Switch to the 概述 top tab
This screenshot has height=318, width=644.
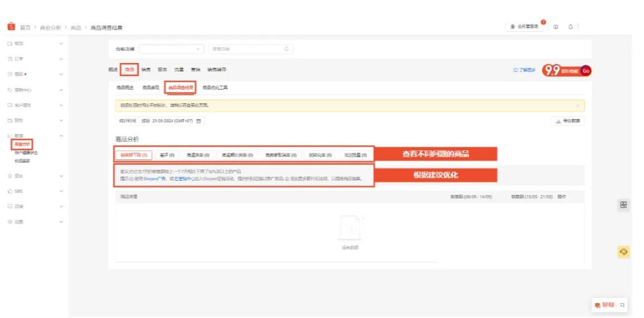pos(113,70)
